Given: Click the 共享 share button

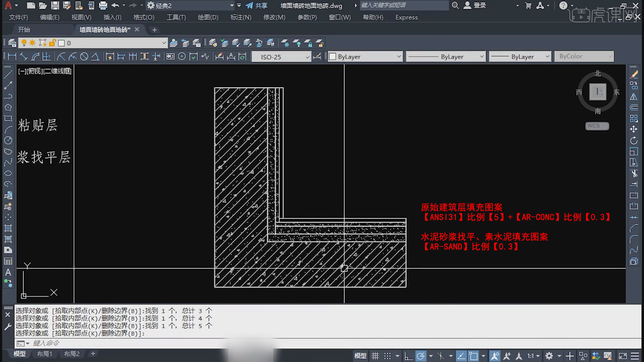Looking at the screenshot, I should click(257, 5).
